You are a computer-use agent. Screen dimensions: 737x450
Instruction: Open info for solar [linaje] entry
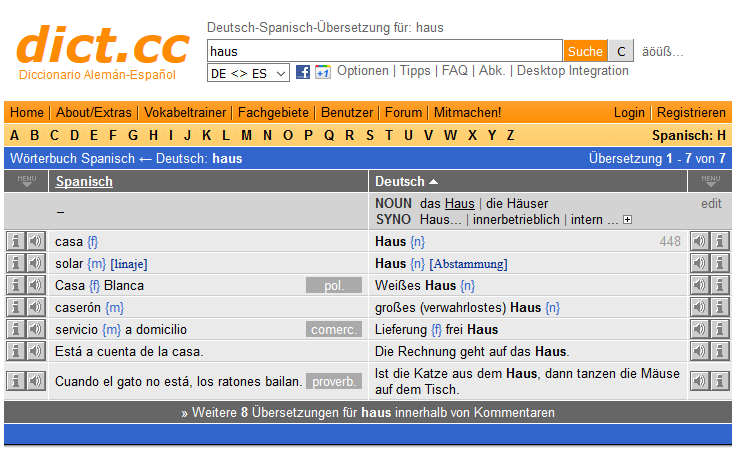[16, 263]
